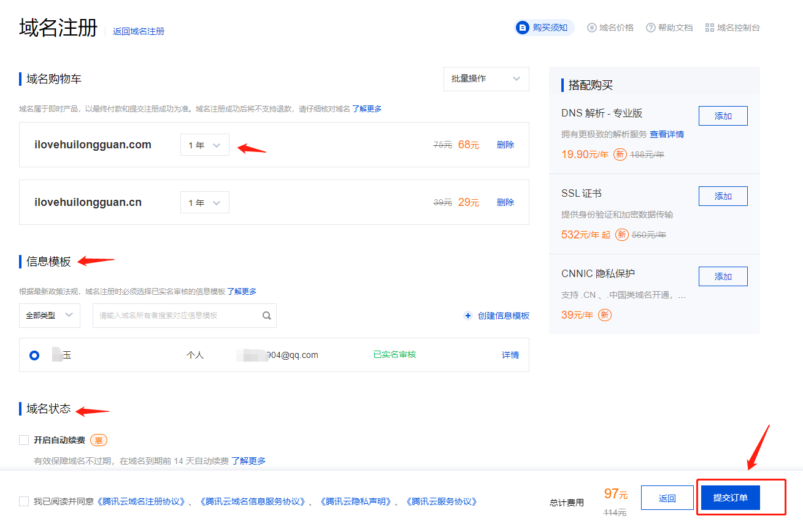Add SSL 证书 to the order
This screenshot has height=532, width=803.
[x=723, y=196]
